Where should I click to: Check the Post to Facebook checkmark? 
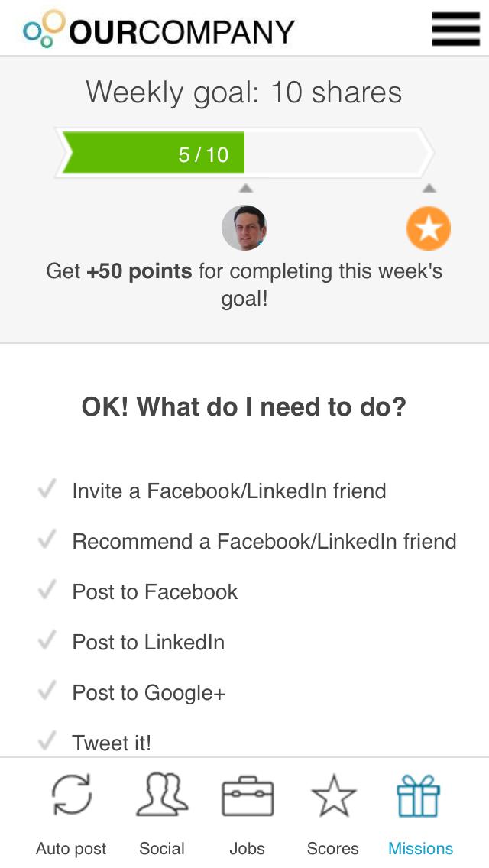[47, 590]
